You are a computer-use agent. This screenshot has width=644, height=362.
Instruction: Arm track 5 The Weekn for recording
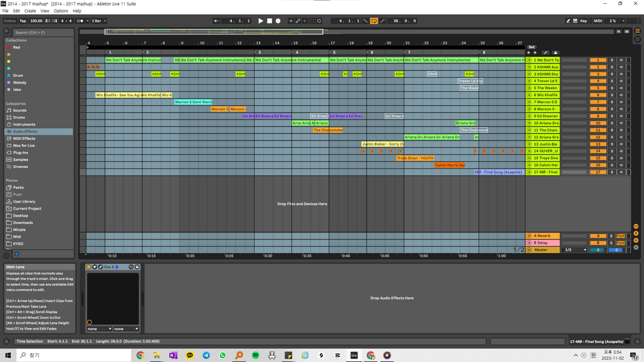tap(621, 88)
